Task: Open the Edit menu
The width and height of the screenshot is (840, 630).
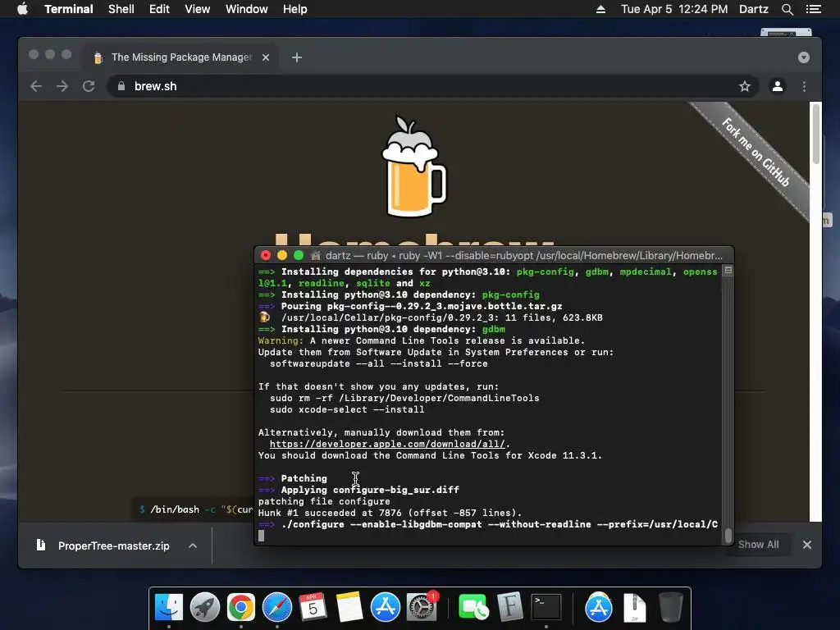Action: pyautogui.click(x=159, y=9)
